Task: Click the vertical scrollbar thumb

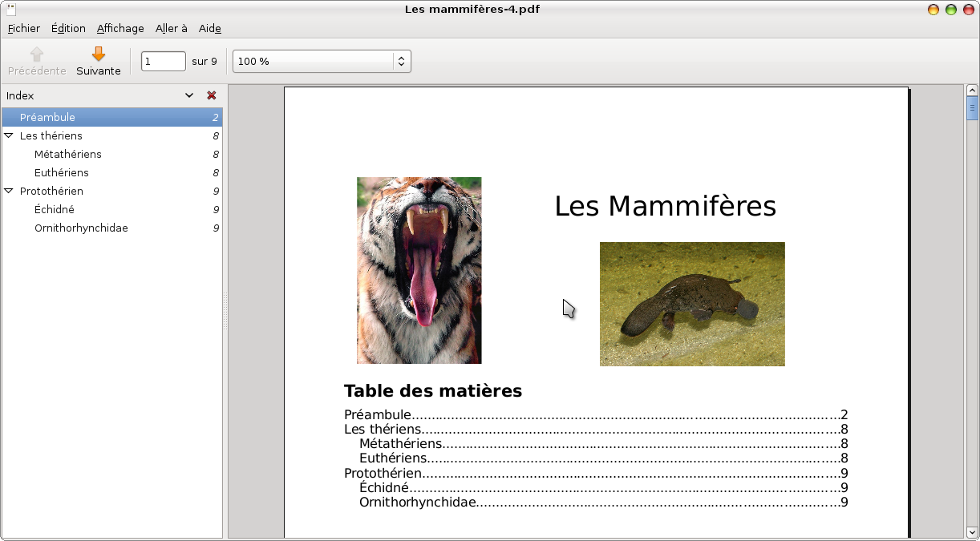Action: click(x=973, y=108)
